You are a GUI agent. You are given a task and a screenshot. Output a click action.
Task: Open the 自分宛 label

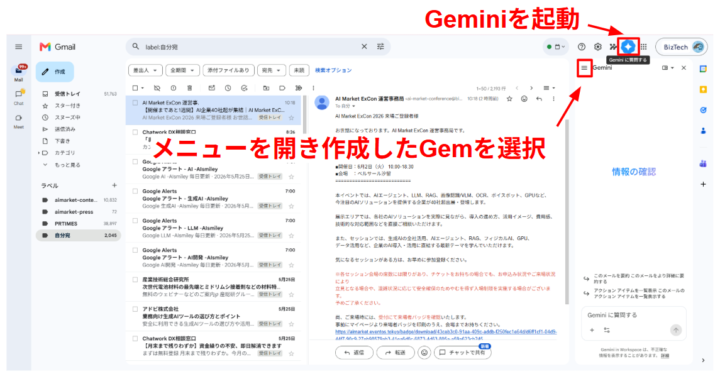[x=79, y=235]
